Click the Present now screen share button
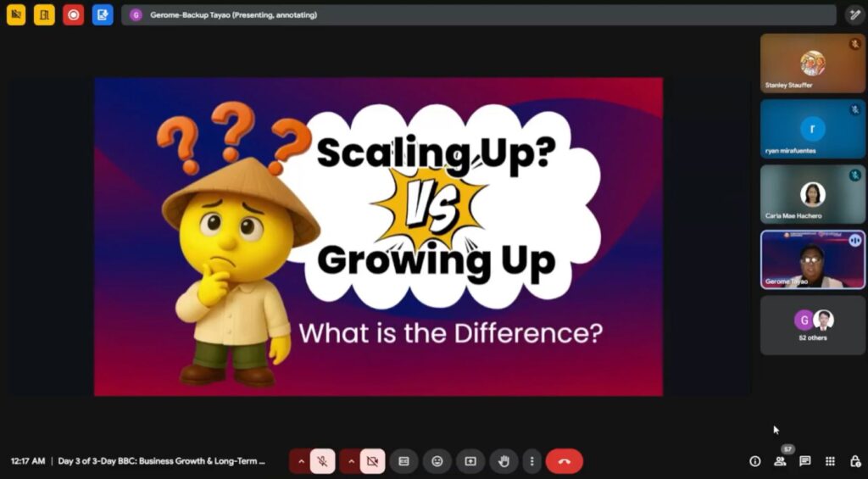The image size is (868, 479). coord(470,461)
